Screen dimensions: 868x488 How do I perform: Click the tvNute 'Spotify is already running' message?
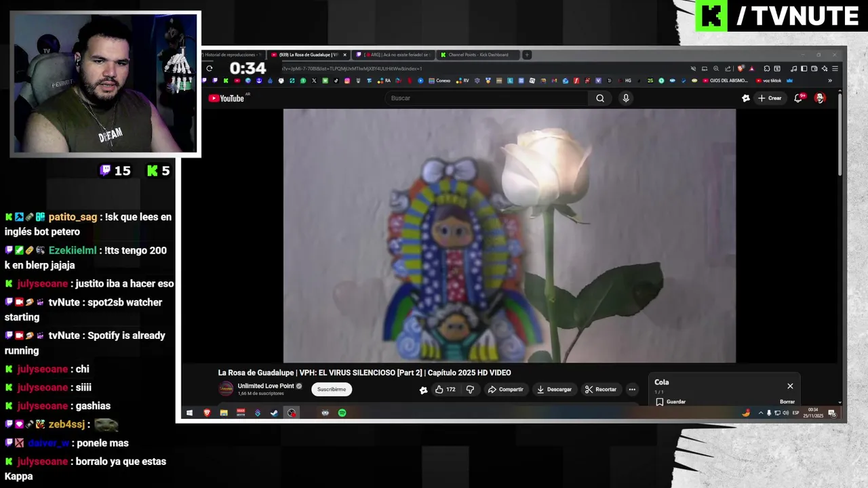(x=85, y=343)
